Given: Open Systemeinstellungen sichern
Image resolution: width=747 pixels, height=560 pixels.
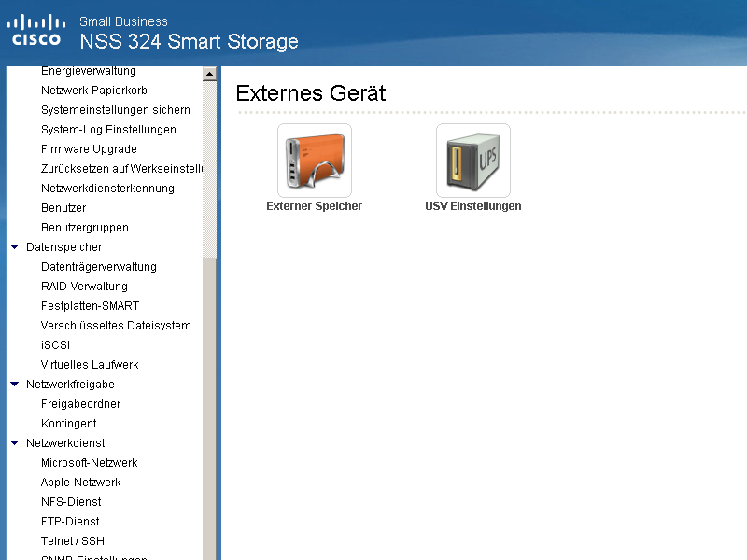Looking at the screenshot, I should tap(115, 110).
